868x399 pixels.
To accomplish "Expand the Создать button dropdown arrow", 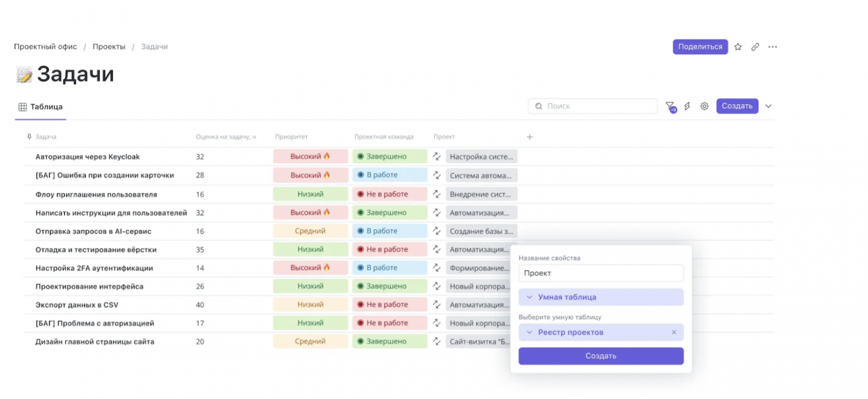I will (768, 106).
